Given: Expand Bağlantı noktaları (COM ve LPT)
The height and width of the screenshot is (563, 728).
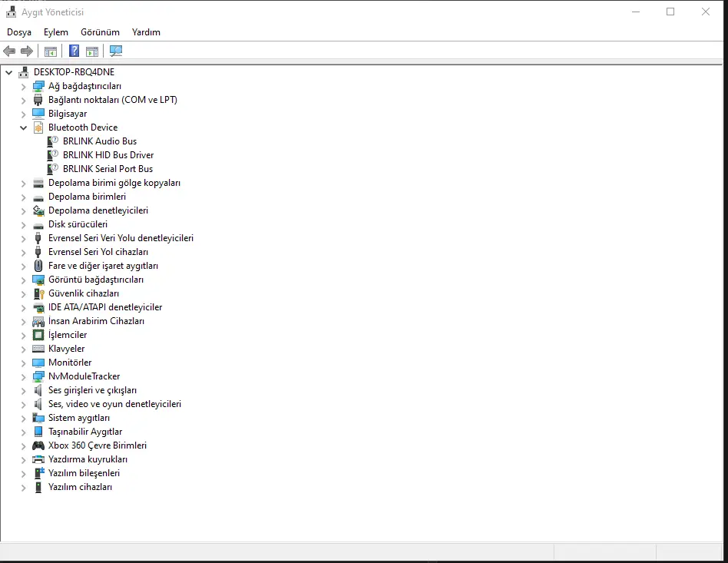Looking at the screenshot, I should click(x=23, y=101).
